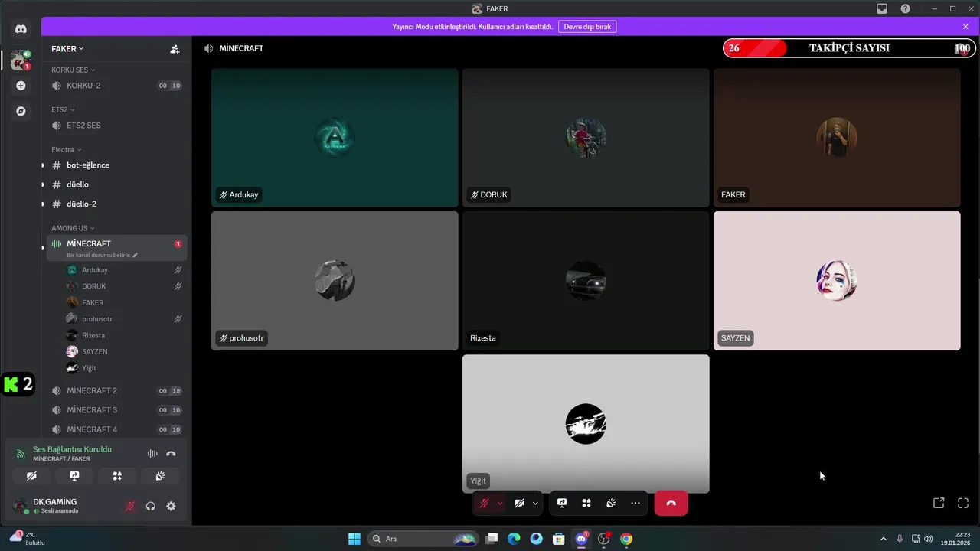Join the MİNECRAFT 4 voice channel
980x551 pixels.
pos(116,429)
